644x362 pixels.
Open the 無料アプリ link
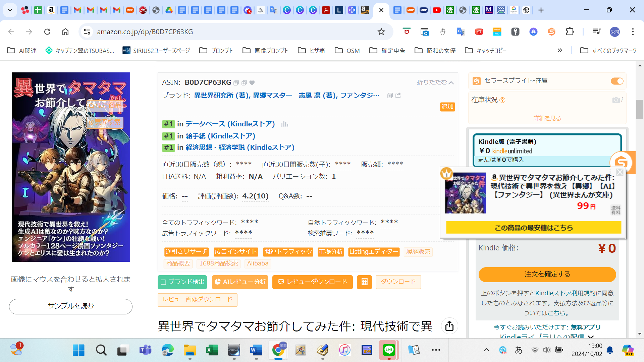click(586, 327)
